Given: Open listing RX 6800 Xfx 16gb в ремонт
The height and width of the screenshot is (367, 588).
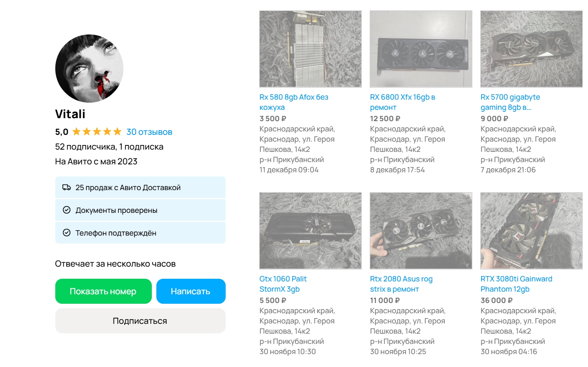Looking at the screenshot, I should coord(402,102).
